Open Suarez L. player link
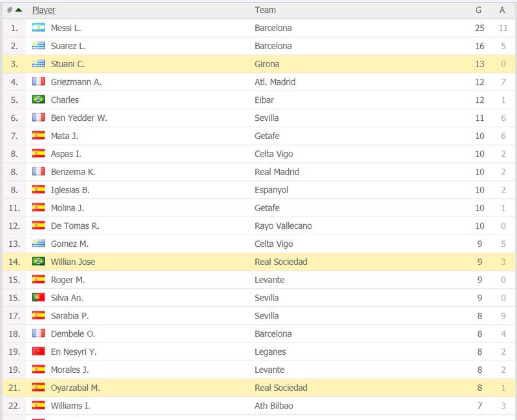Viewport: 517px width, 420px height. [x=69, y=46]
